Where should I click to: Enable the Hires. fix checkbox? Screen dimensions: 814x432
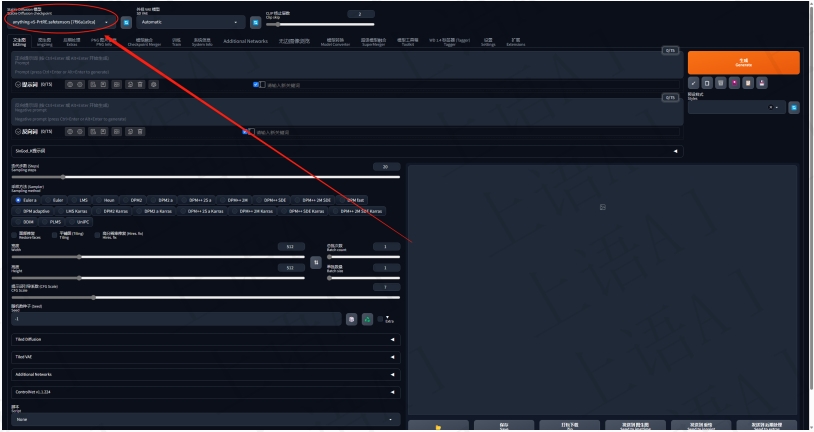99,234
